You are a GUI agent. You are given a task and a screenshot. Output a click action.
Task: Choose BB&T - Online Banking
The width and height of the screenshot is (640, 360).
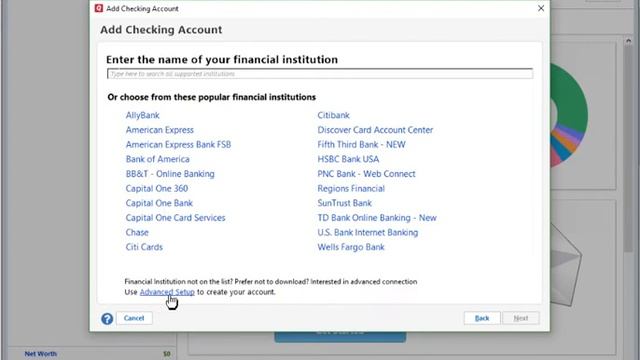point(170,174)
